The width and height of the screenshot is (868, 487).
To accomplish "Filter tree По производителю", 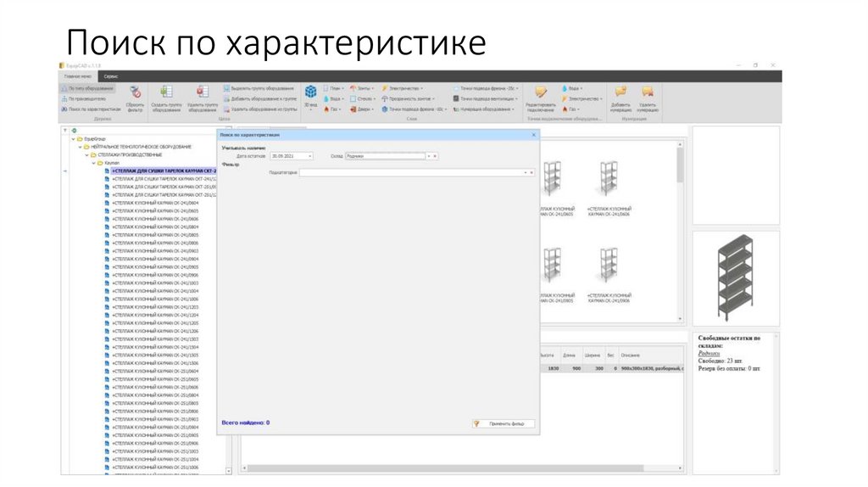I will pyautogui.click(x=84, y=98).
